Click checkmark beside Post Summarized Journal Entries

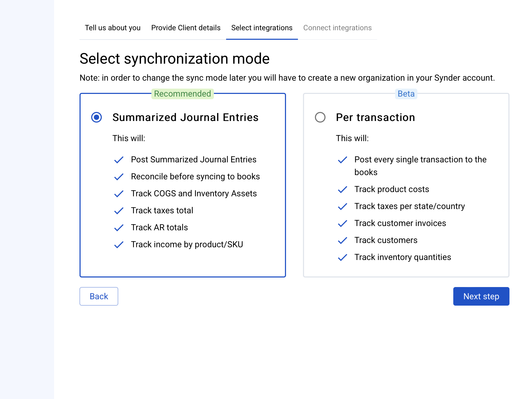click(119, 160)
